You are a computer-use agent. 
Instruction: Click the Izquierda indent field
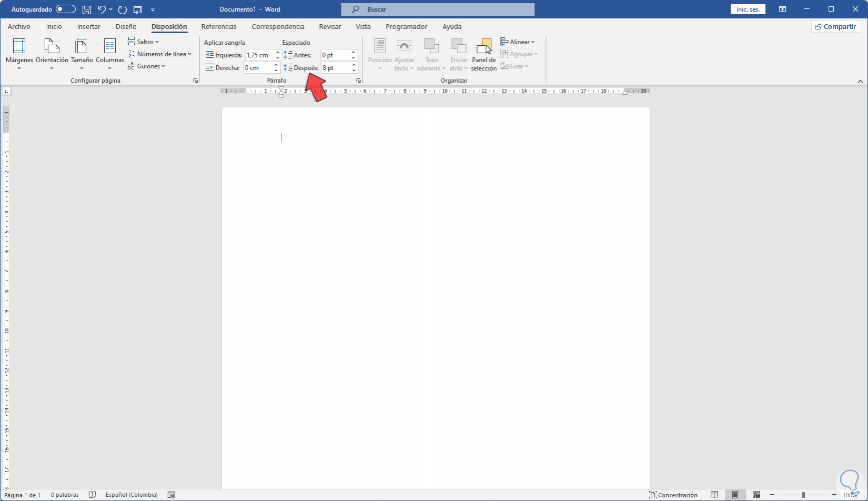[260, 55]
